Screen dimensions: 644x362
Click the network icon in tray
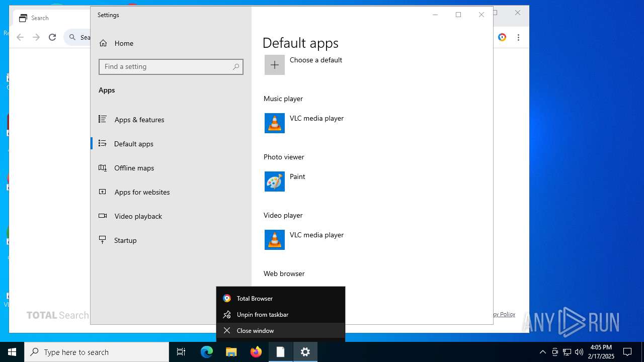(567, 352)
